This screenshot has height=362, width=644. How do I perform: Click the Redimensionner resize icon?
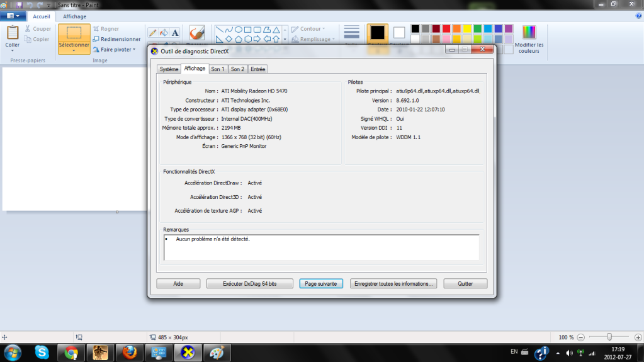[96, 39]
